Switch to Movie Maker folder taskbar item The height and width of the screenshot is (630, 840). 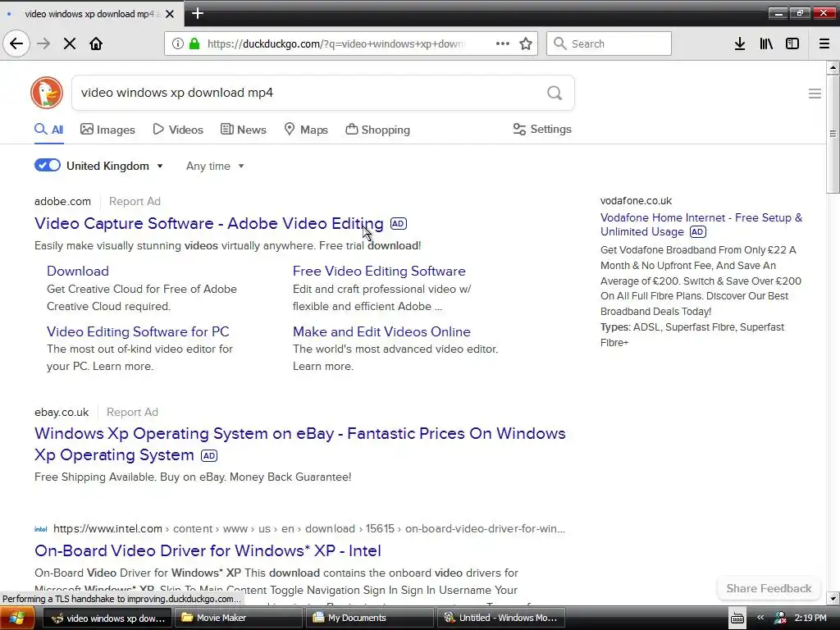239,619
